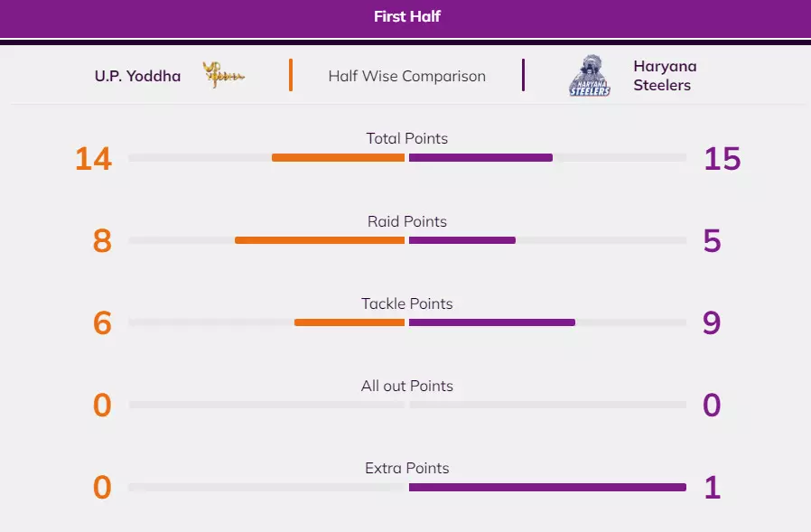Select the Raid Points label
This screenshot has width=811, height=532.
(406, 221)
